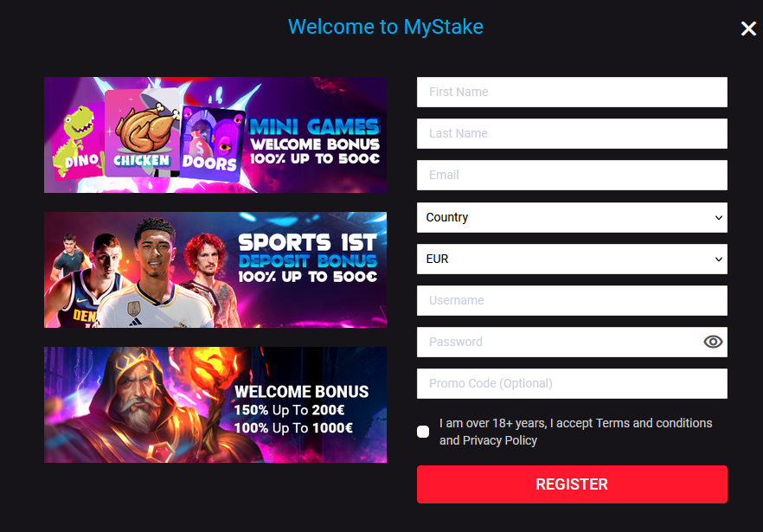Close the MyStake registration dialog

click(748, 29)
